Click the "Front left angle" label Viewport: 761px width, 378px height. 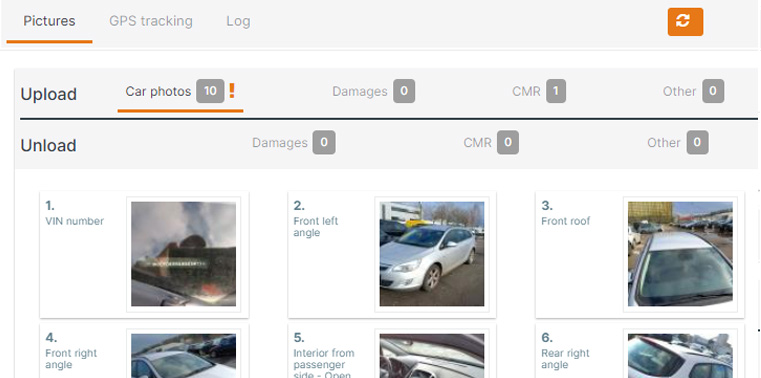315,227
